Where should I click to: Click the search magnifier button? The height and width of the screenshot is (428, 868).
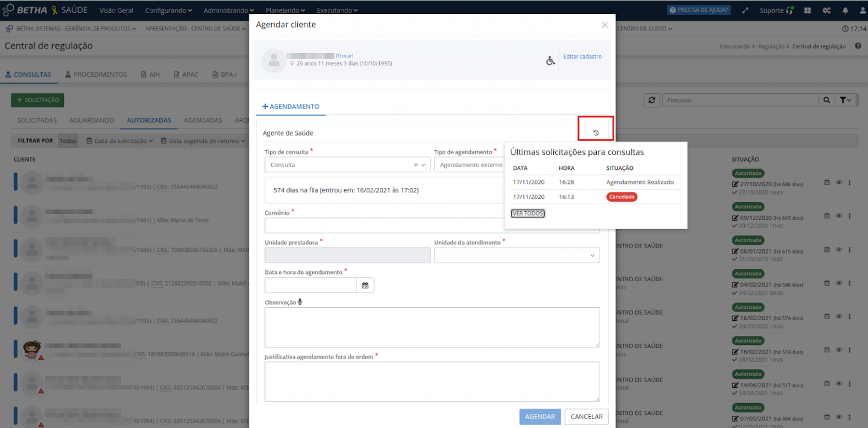pos(827,100)
